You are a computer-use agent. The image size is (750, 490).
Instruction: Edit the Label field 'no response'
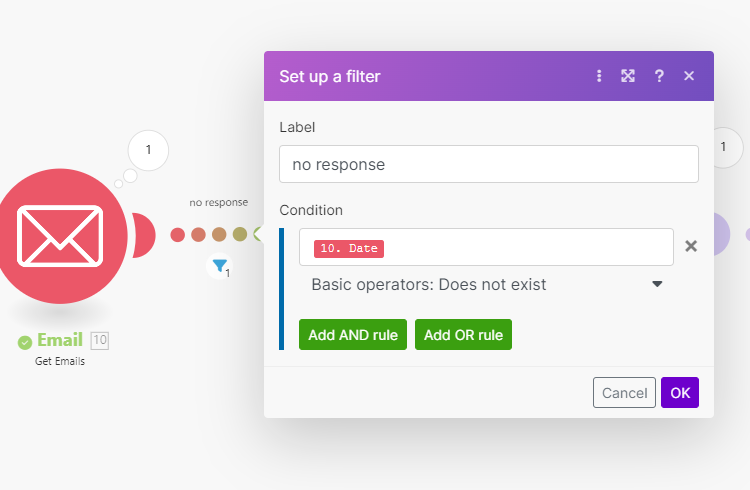coord(488,164)
